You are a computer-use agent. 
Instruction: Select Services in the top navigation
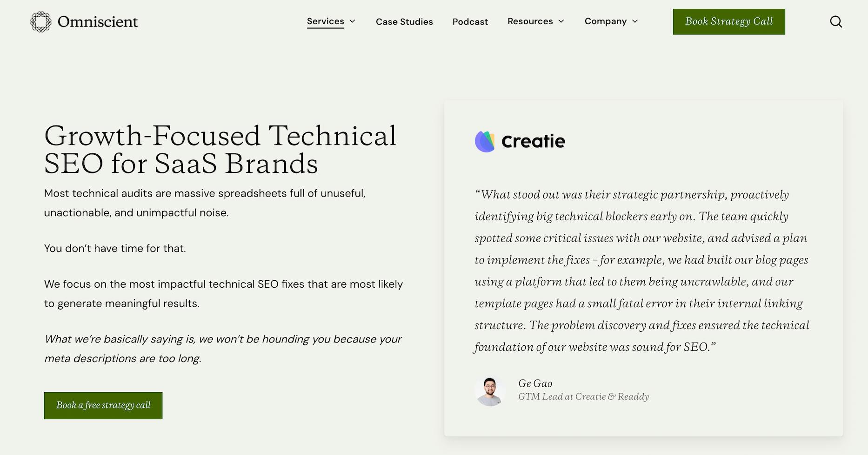point(325,21)
